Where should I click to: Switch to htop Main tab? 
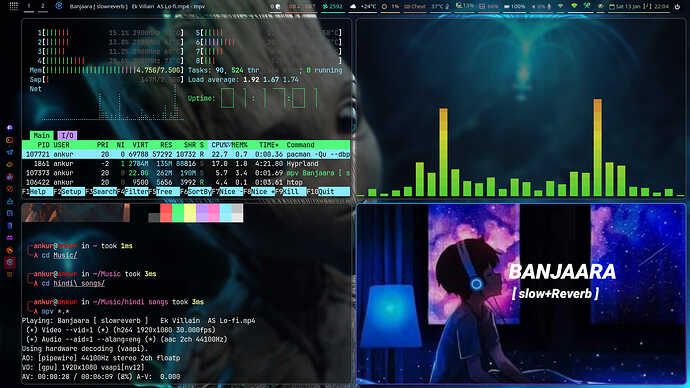pos(42,135)
